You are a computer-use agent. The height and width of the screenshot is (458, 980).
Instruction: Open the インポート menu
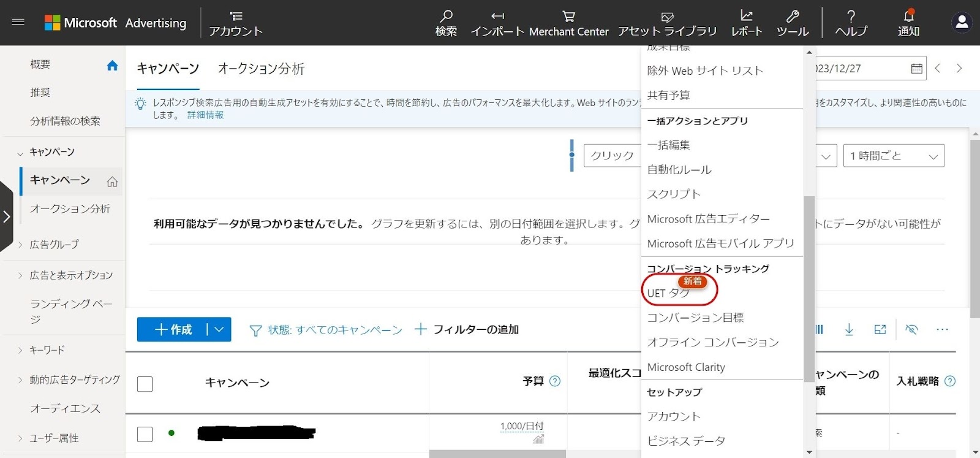pyautogui.click(x=497, y=23)
